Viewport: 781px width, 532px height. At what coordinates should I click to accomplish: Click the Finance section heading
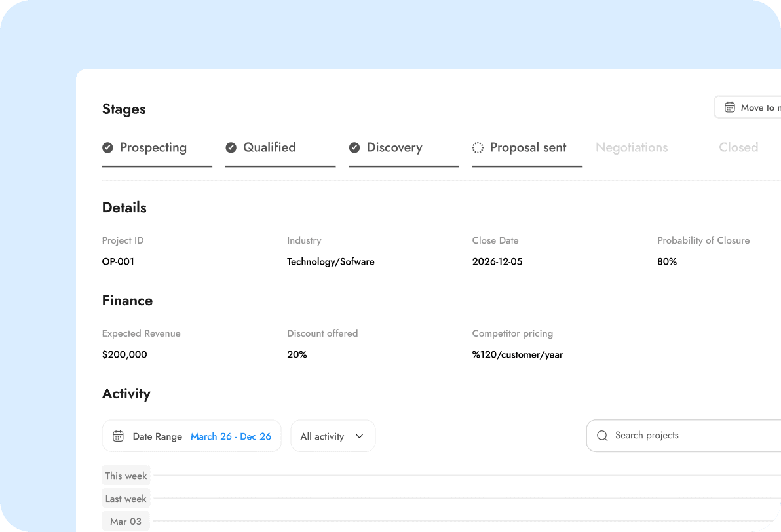[128, 301]
